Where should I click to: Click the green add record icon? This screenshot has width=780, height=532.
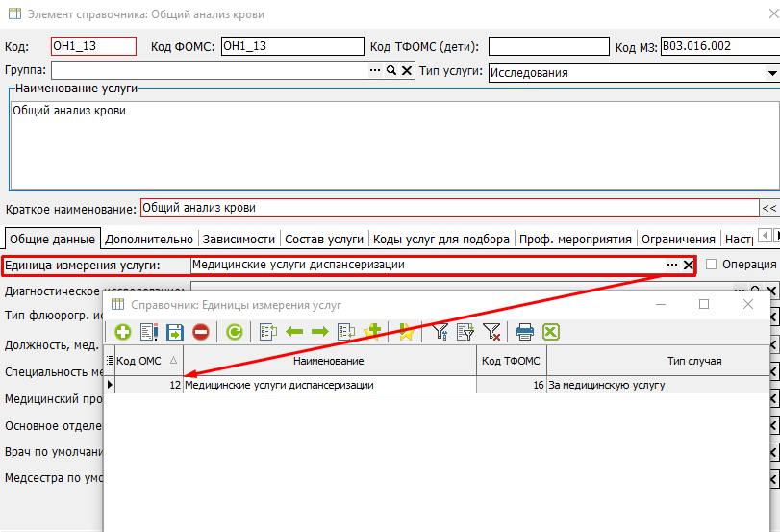pos(123,332)
